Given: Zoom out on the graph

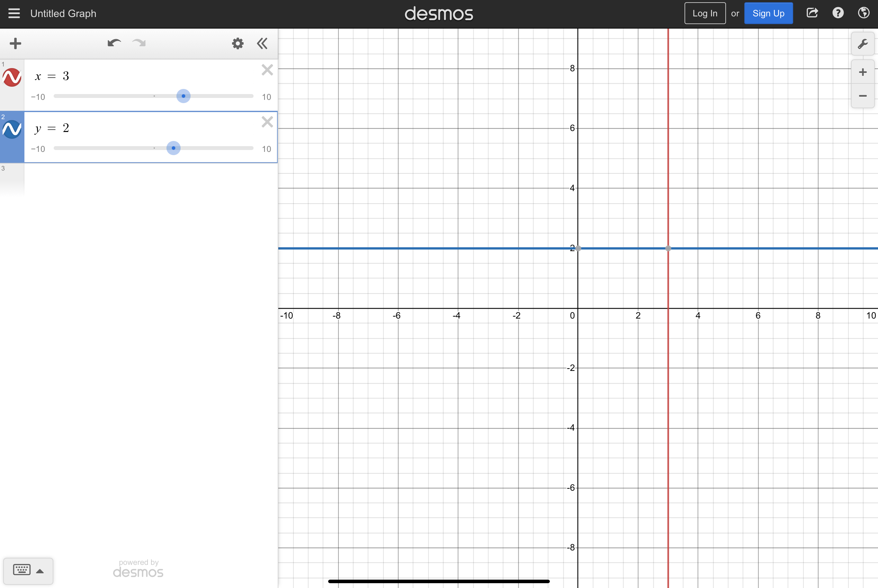Looking at the screenshot, I should coord(863,96).
